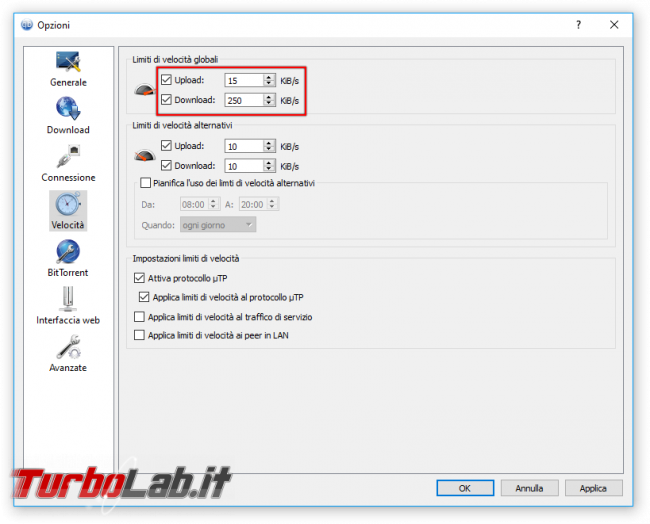Click the global Download value field 250
The height and width of the screenshot is (524, 650).
click(244, 100)
